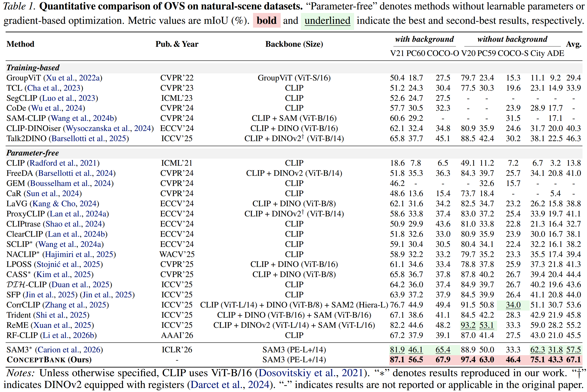This screenshot has width=587, height=392.
Task: Click the Sun et al., 2024 citation
Action: (53, 194)
